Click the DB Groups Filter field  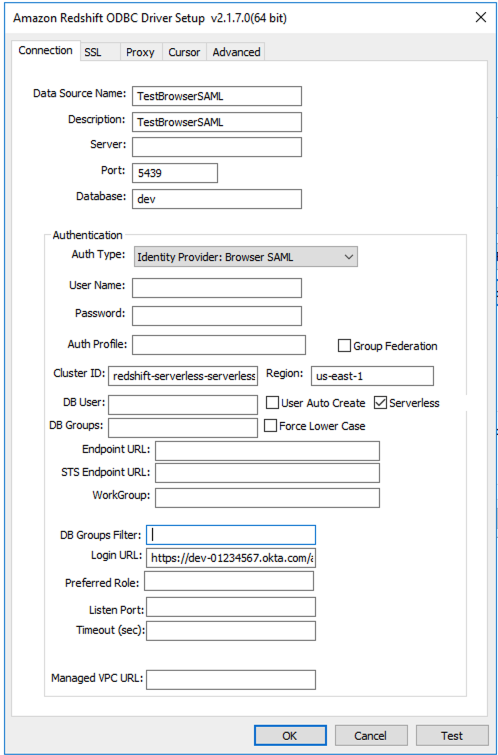[231, 534]
